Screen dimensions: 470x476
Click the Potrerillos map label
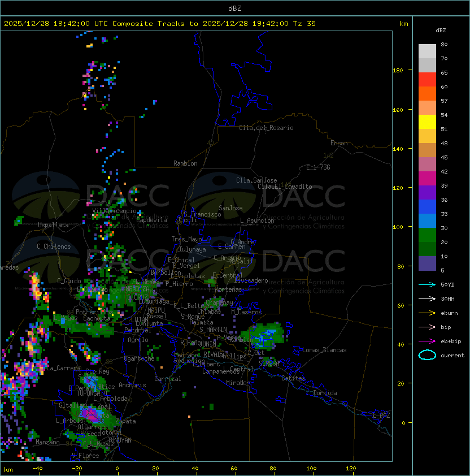click(x=94, y=312)
